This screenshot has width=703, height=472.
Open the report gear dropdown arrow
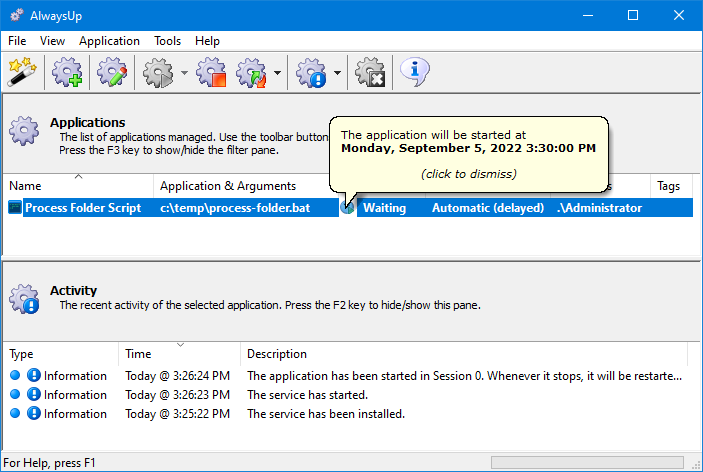(337, 73)
